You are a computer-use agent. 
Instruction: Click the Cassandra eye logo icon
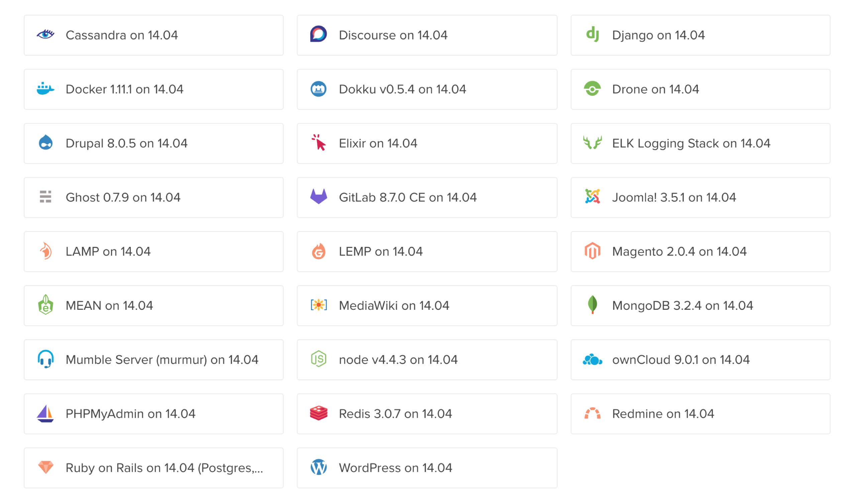point(45,35)
